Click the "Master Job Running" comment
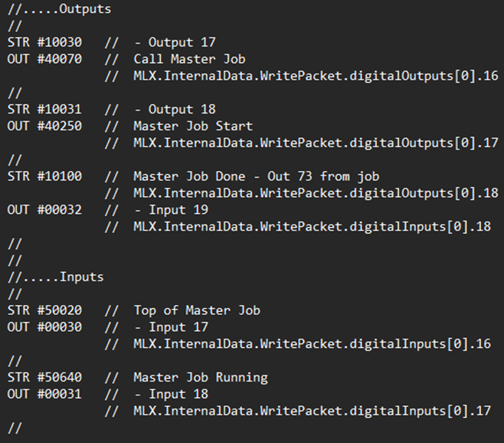The width and height of the screenshot is (504, 443). [201, 377]
